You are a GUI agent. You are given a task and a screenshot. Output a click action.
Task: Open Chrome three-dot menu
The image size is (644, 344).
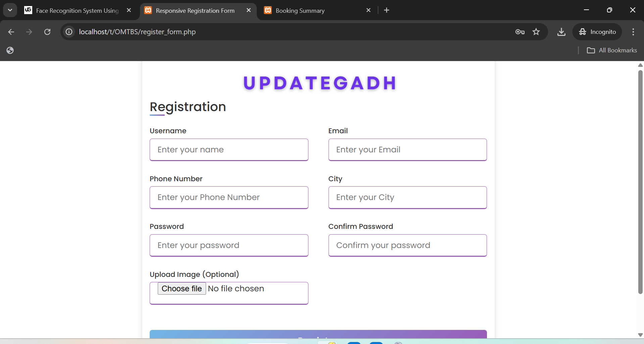click(x=633, y=32)
